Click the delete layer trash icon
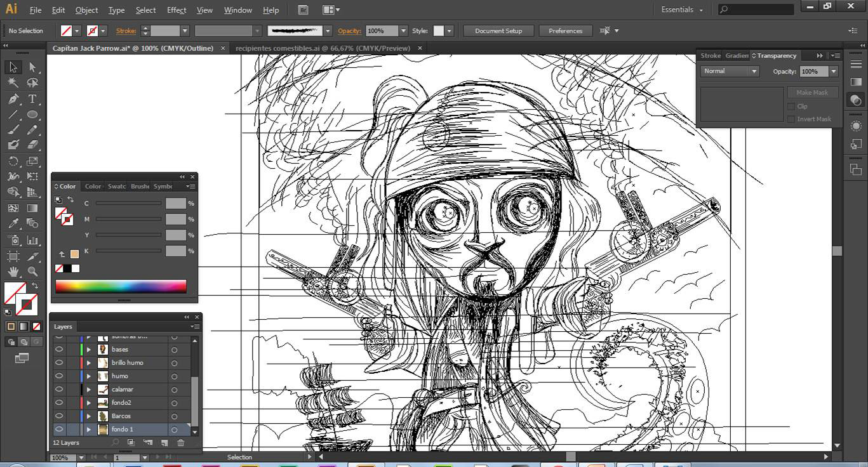Viewport: 868px width, 467px height. (x=180, y=442)
